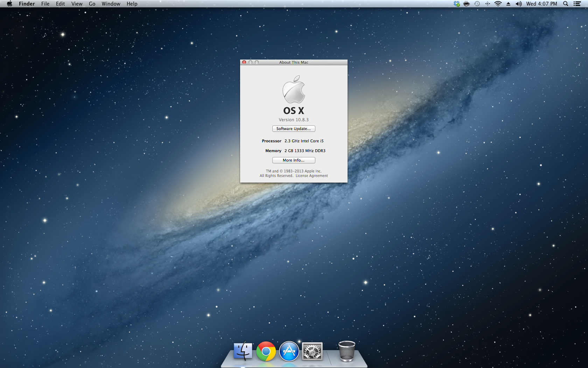The width and height of the screenshot is (588, 368).
Task: Open the View menu
Action: (x=77, y=4)
